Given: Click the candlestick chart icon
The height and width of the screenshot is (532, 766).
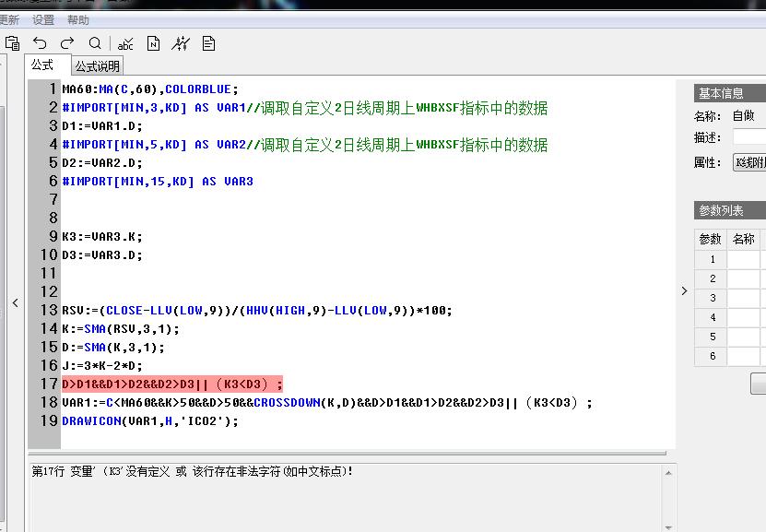Looking at the screenshot, I should pyautogui.click(x=181, y=43).
